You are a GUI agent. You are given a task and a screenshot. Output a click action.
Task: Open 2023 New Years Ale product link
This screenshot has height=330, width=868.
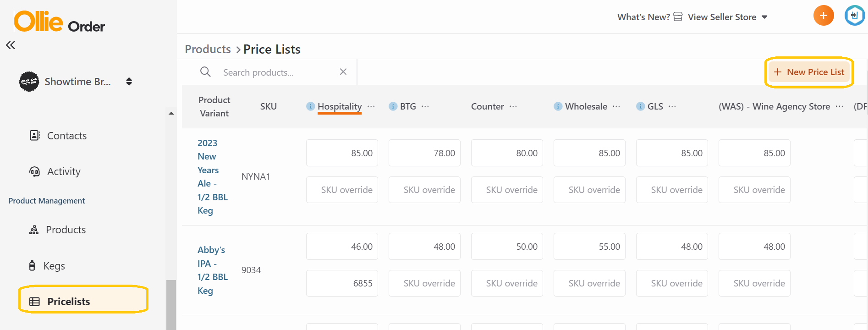[x=213, y=176]
